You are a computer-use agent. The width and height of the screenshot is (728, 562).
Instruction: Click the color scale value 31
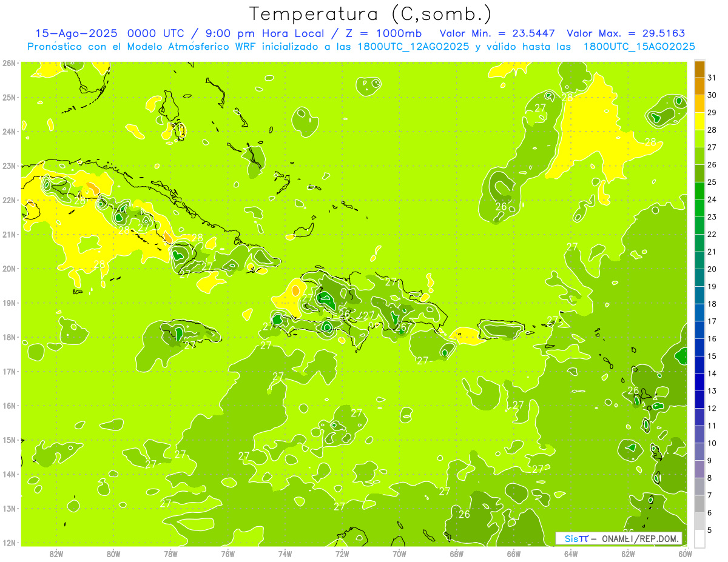click(x=712, y=78)
